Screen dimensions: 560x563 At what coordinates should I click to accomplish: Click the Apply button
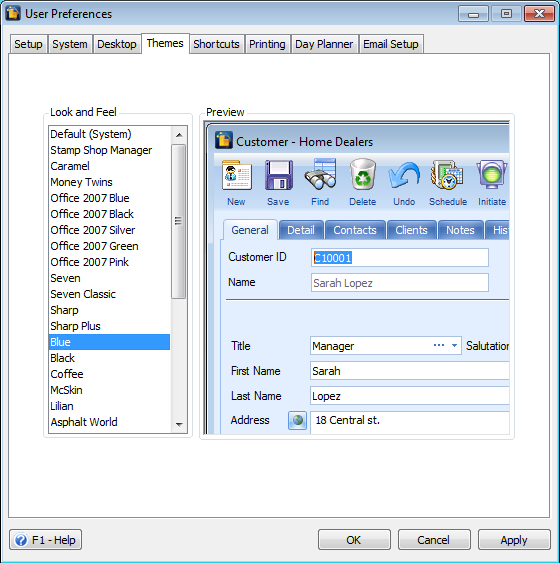coord(514,540)
